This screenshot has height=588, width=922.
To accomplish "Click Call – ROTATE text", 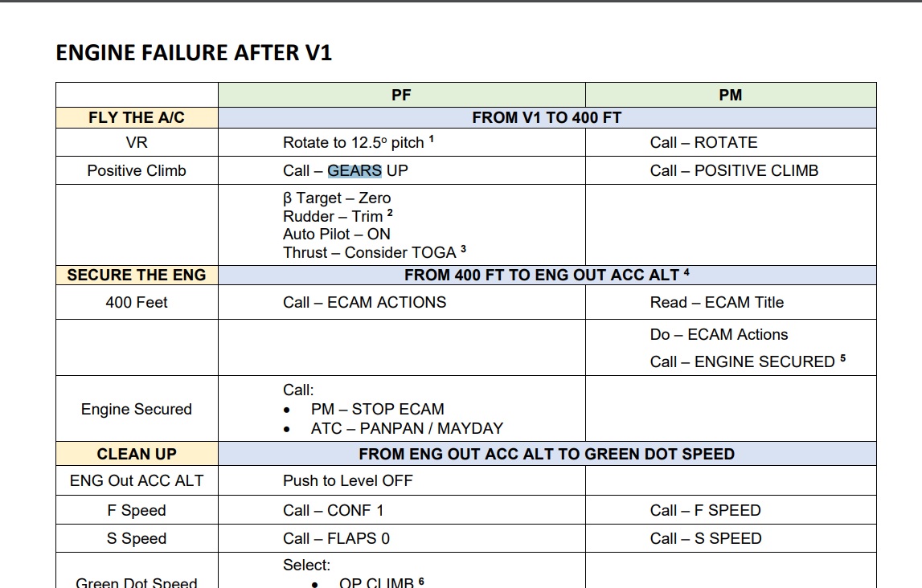I will point(704,143).
